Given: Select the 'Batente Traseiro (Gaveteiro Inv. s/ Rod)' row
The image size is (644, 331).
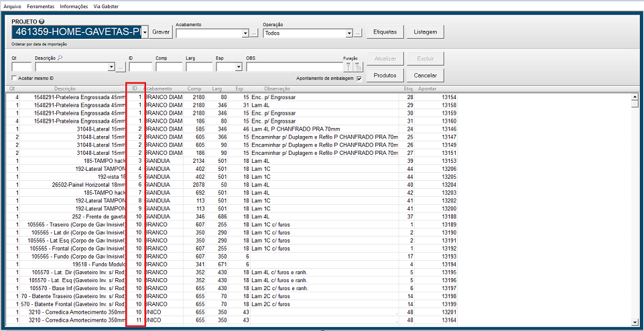Looking at the screenshot, I should (232, 295).
